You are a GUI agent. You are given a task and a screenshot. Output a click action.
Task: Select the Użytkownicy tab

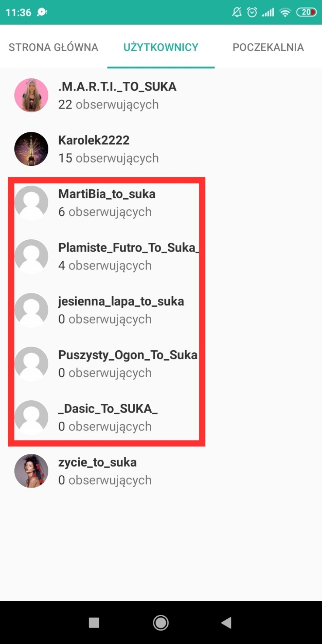click(161, 47)
